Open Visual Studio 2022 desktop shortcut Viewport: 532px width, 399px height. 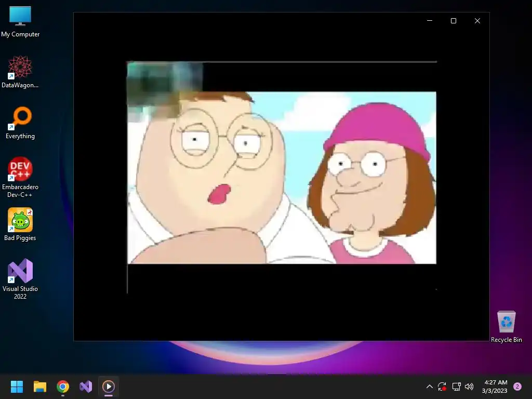(x=20, y=279)
